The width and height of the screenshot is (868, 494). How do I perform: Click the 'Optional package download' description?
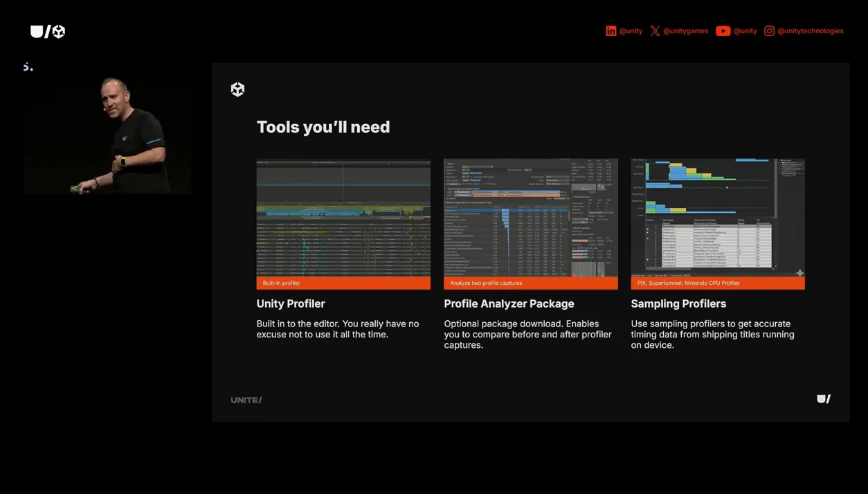527,334
